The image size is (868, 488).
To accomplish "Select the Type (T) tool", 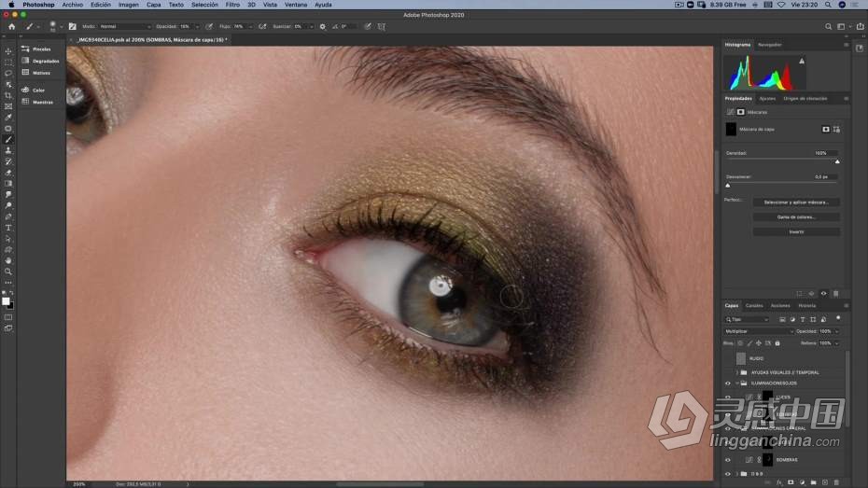I will (x=8, y=228).
